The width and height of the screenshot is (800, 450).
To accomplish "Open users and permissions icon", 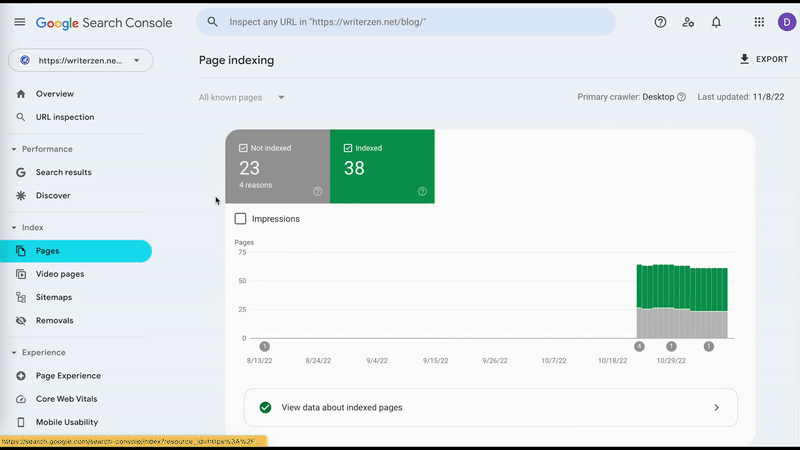I will click(688, 22).
